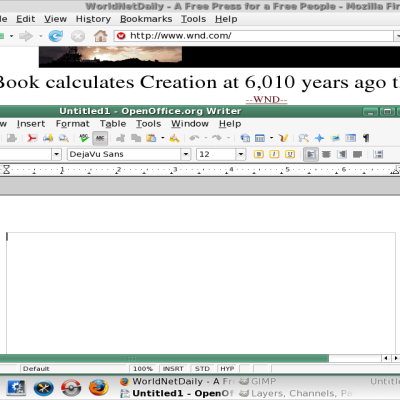Click the Redo icon
400x400 pixels.
point(217,138)
